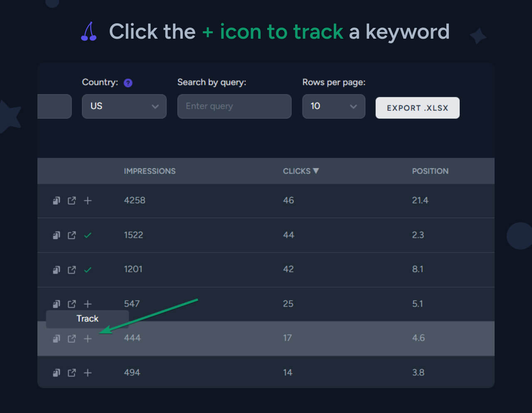Image resolution: width=532 pixels, height=413 pixels.
Task: Track the keyword with 547 impressions
Action: coord(88,304)
